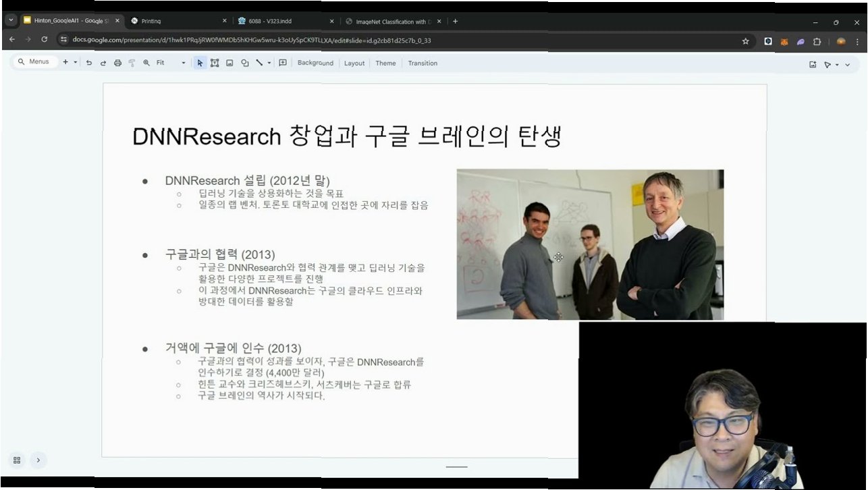This screenshot has height=490, width=868.
Task: Close the Printing tab
Action: pyautogui.click(x=225, y=21)
